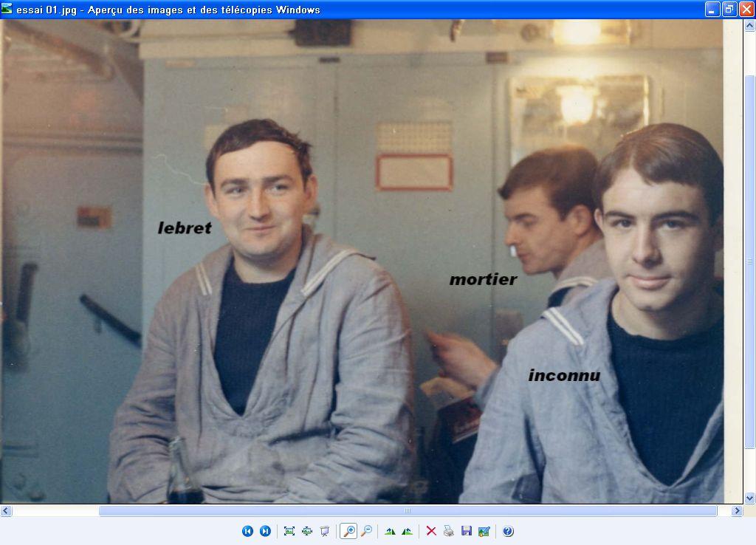The height and width of the screenshot is (545, 756).
Task: Rotate the image clockwise
Action: [390, 531]
